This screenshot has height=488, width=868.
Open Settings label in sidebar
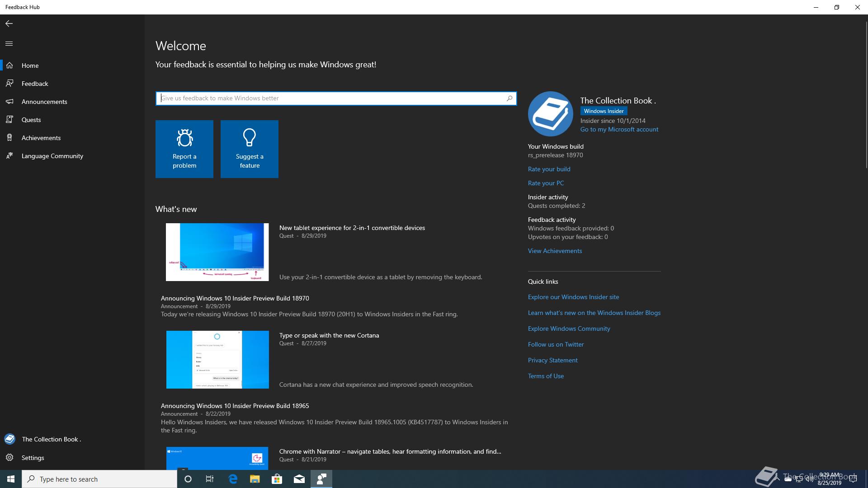pyautogui.click(x=33, y=458)
